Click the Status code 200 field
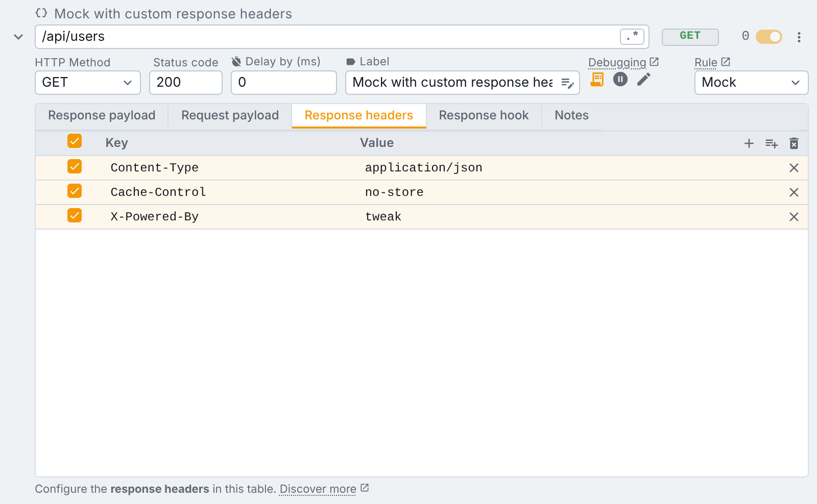 coord(186,83)
